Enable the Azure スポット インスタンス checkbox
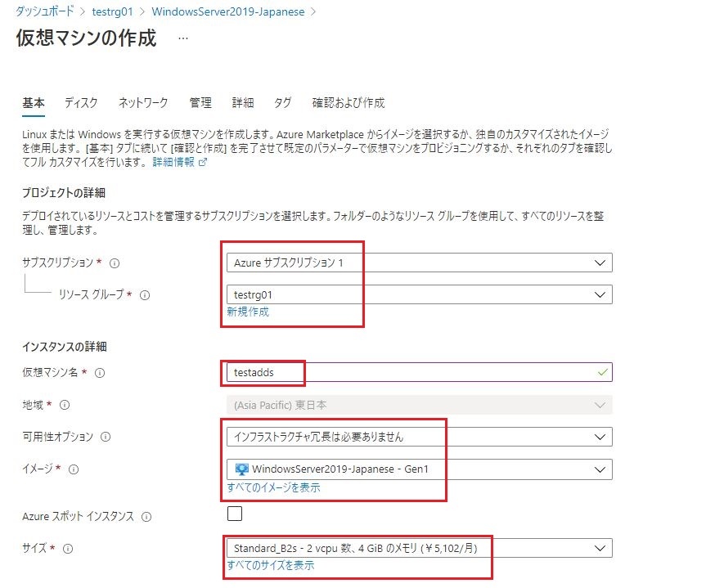Screen dimensions: 715x588 pos(235,514)
